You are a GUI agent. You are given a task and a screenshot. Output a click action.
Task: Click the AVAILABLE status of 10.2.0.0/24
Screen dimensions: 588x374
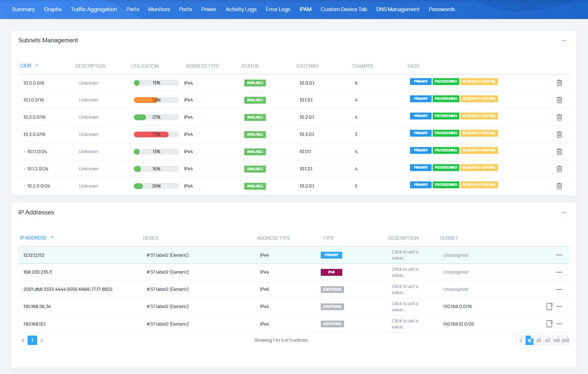[255, 186]
